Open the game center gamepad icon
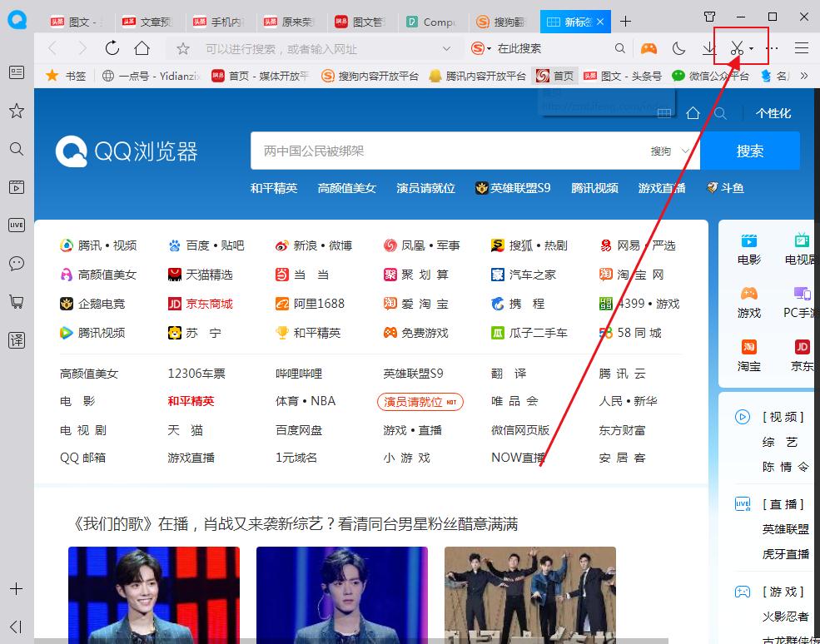The image size is (820, 644). (648, 48)
